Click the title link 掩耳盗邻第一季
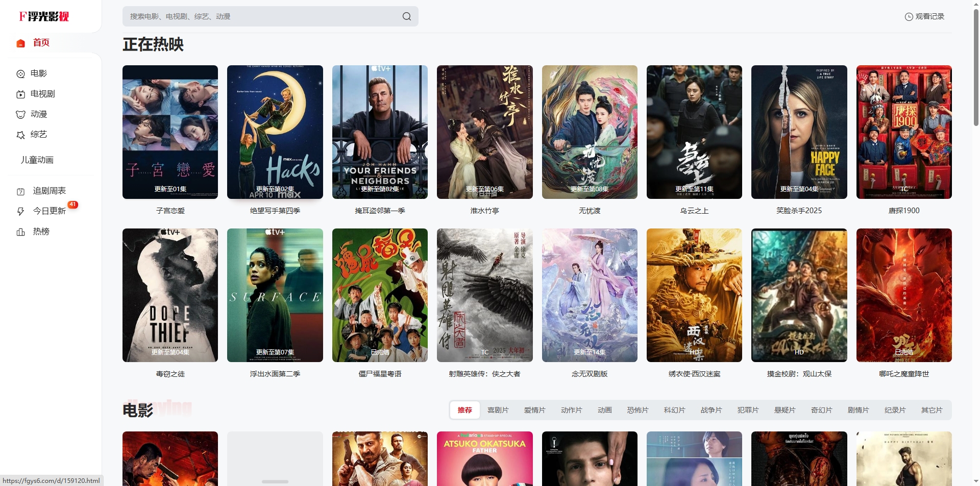This screenshot has height=486, width=980. [380, 211]
